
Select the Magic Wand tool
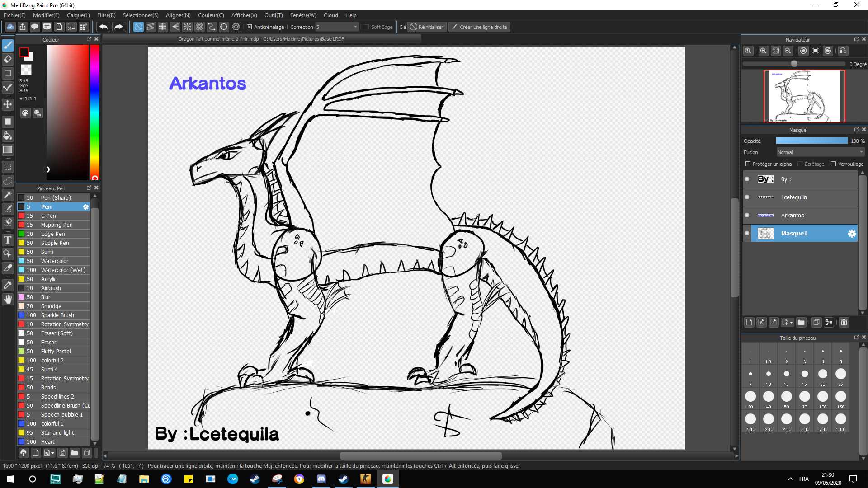(8, 195)
